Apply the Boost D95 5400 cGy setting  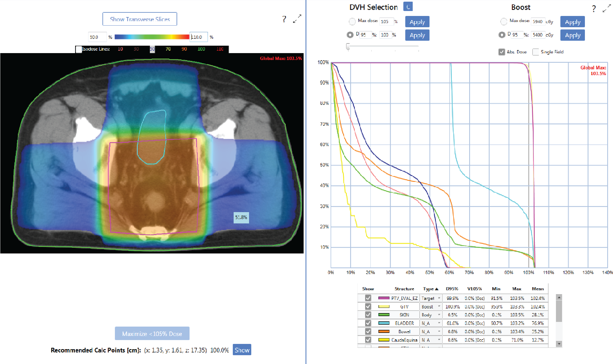(572, 35)
